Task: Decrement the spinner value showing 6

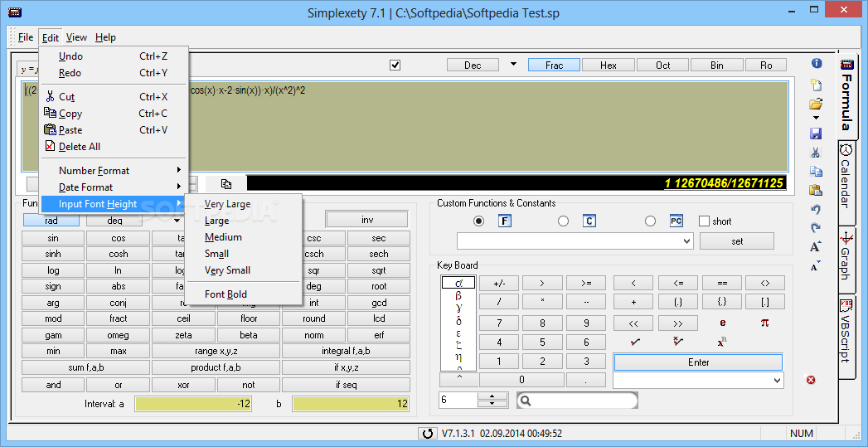Action: point(492,404)
